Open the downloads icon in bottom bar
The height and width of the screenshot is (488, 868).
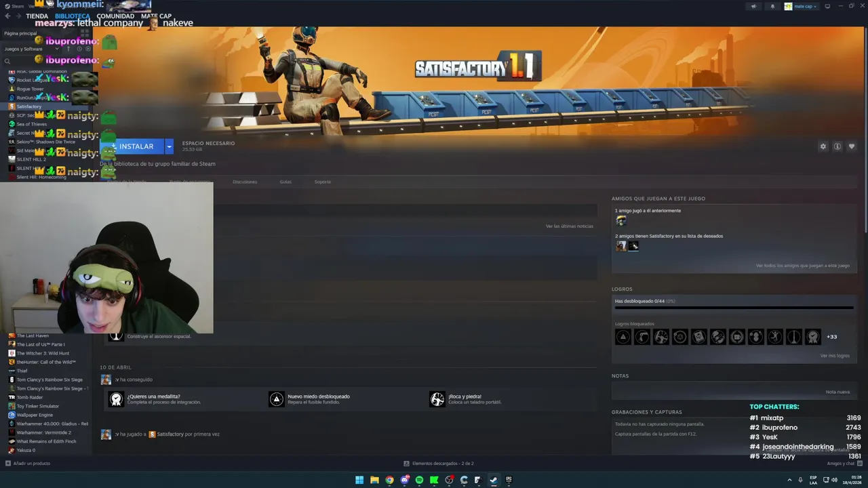tap(406, 464)
